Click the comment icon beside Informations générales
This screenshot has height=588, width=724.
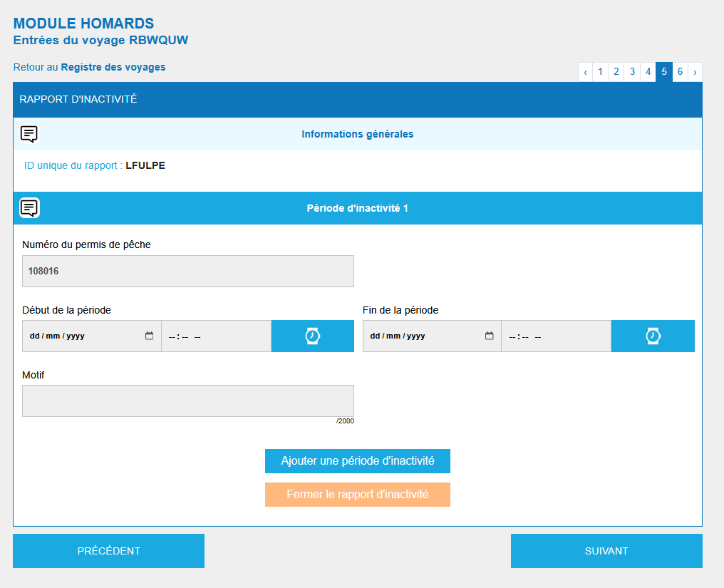click(29, 134)
